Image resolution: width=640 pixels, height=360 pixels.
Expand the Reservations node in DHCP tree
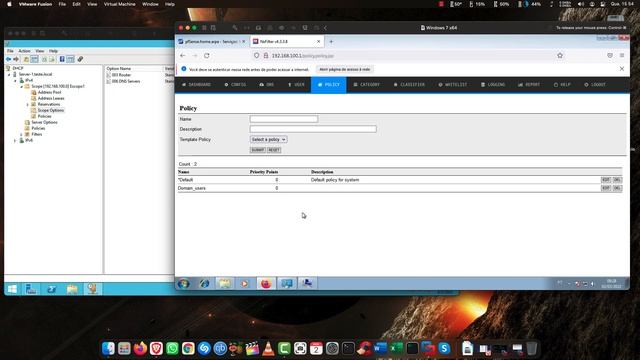pyautogui.click(x=28, y=104)
